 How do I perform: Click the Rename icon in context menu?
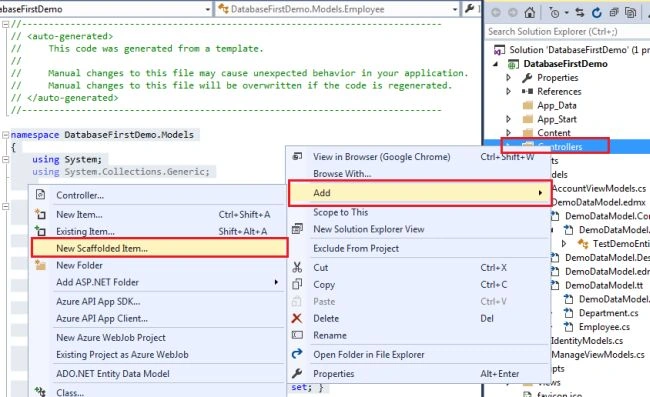297,335
